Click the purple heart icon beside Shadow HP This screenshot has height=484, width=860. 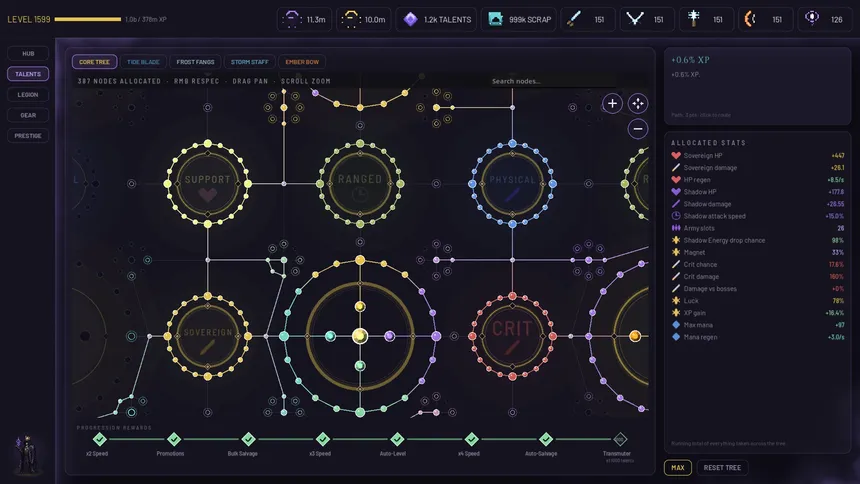[676, 192]
